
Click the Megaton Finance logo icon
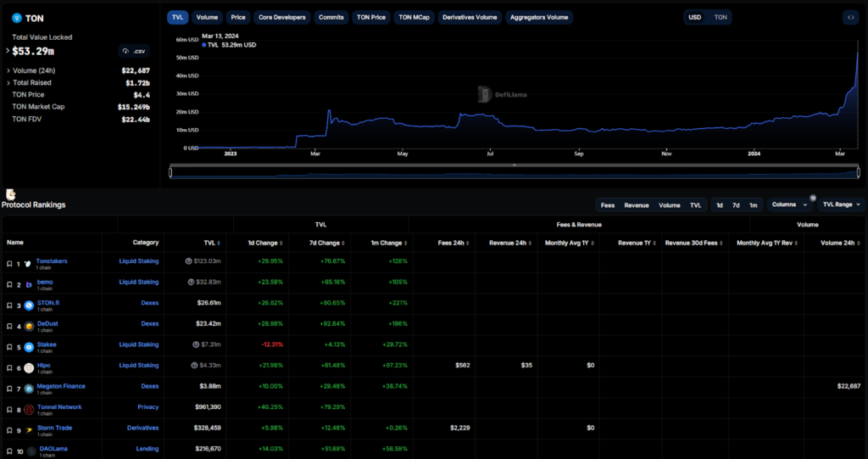[x=29, y=389]
